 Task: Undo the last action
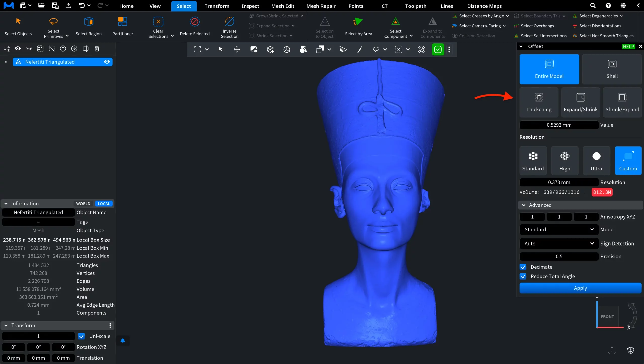click(82, 5)
